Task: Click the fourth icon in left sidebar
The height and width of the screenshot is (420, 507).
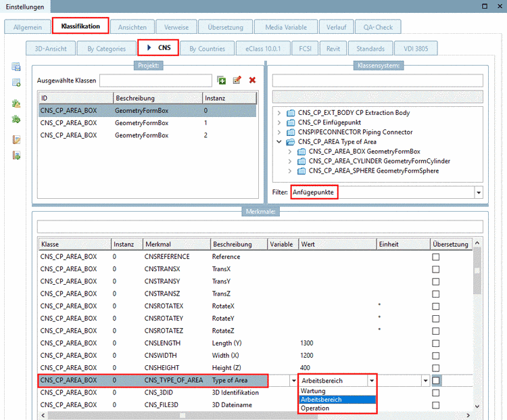Action: (x=16, y=119)
